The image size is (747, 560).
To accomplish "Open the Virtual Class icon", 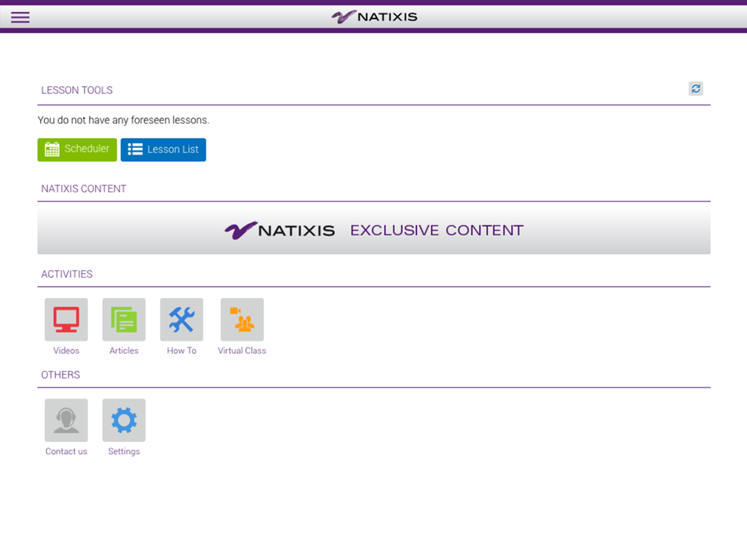I will (x=242, y=320).
